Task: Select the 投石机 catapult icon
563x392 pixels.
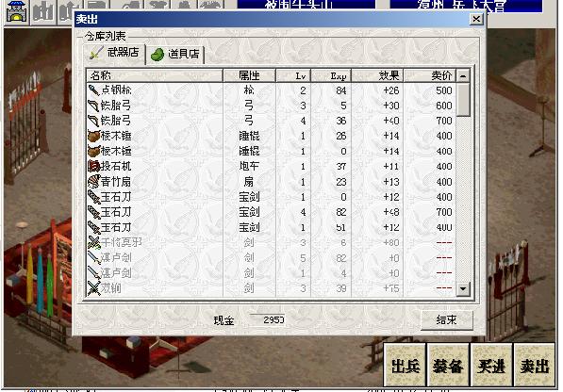Action: pos(93,166)
